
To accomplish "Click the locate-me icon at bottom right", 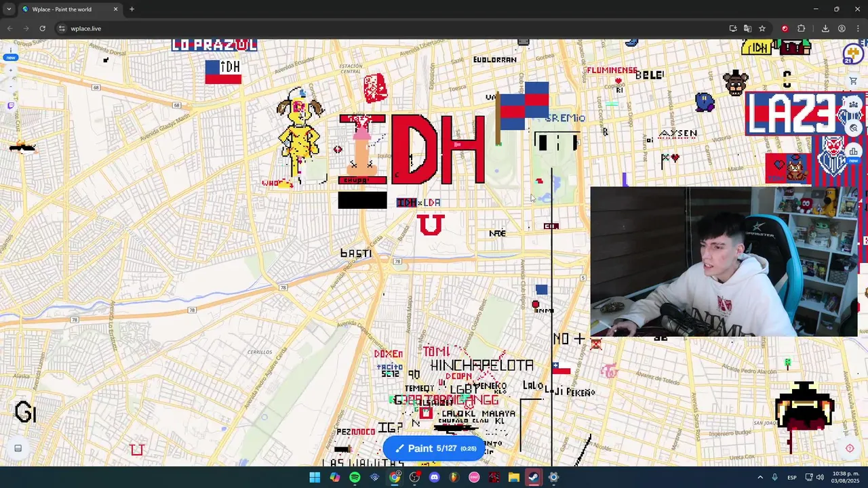I will 850,448.
